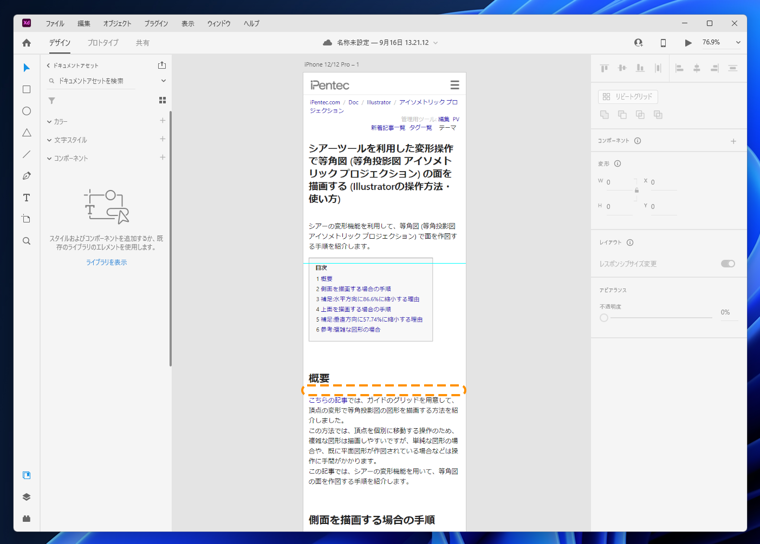
Task: Open the ファイル menu
Action: 55,23
